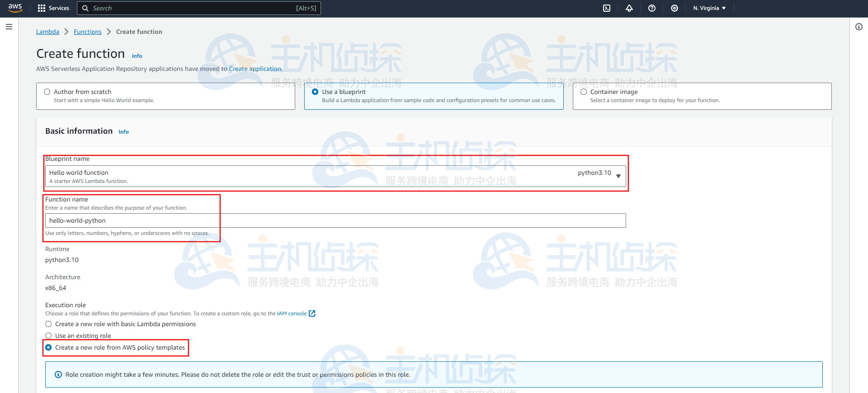Click the AWS logo home icon
Image resolution: width=868 pixels, height=393 pixels.
click(x=15, y=8)
